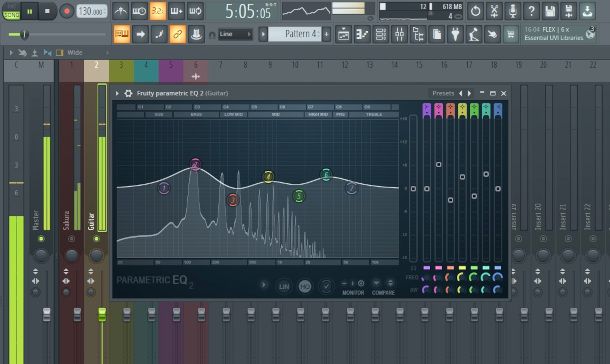
Task: Add a new pattern with the plus button
Action: (326, 34)
